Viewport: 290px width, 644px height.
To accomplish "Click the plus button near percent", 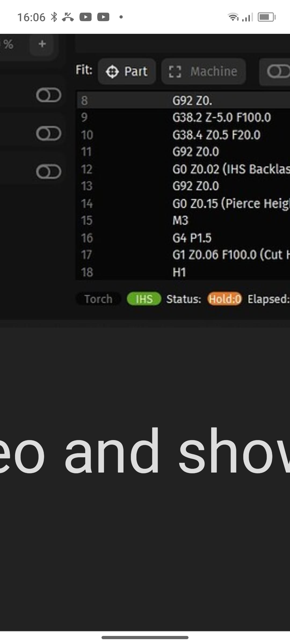I will tap(42, 44).
